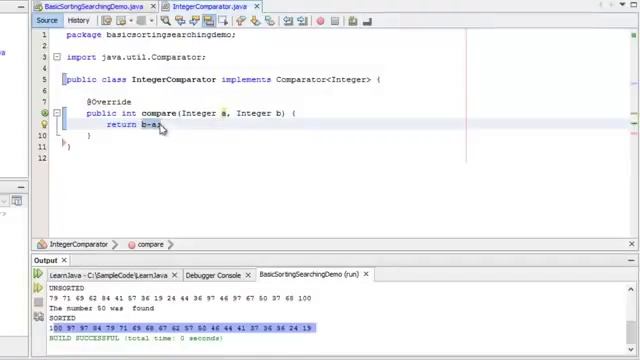Click the Stop build icon in Output
Screen dimensions: 640x360
point(38,302)
